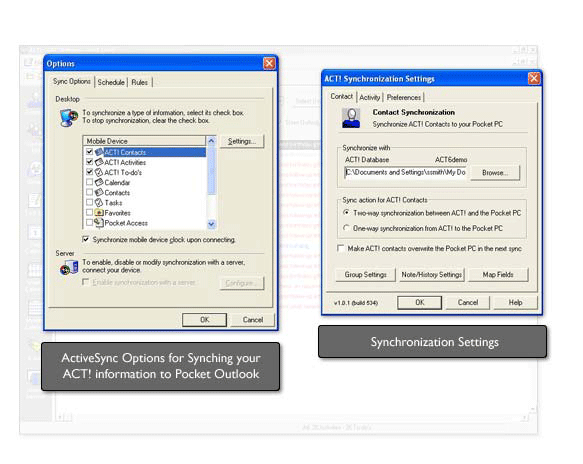Click the Settings... button in Options

242,141
